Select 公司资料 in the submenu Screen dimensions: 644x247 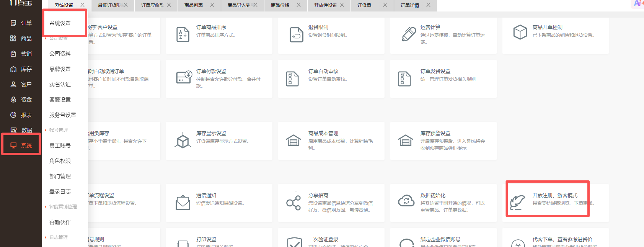pyautogui.click(x=60, y=54)
